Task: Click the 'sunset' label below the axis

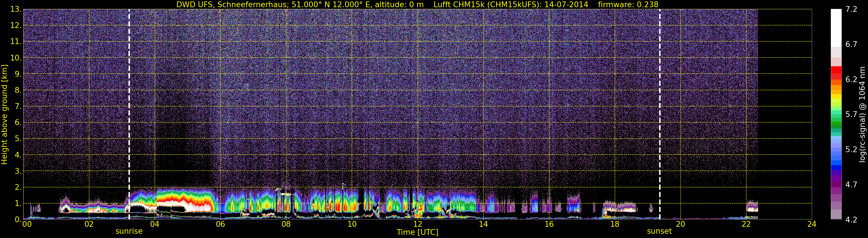Action: point(659,231)
